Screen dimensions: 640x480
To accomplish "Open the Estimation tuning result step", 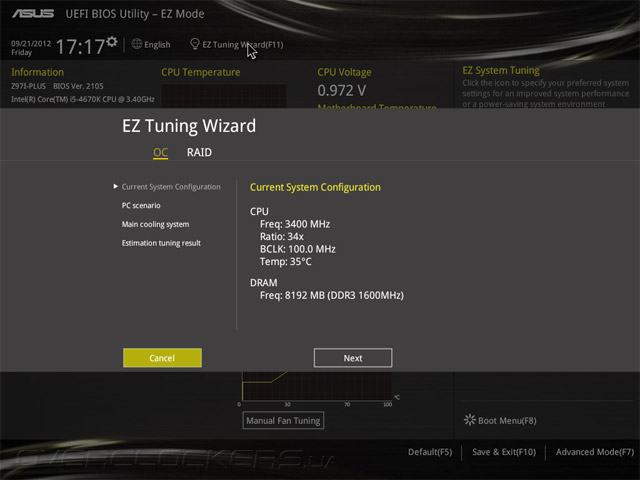I will pyautogui.click(x=161, y=243).
